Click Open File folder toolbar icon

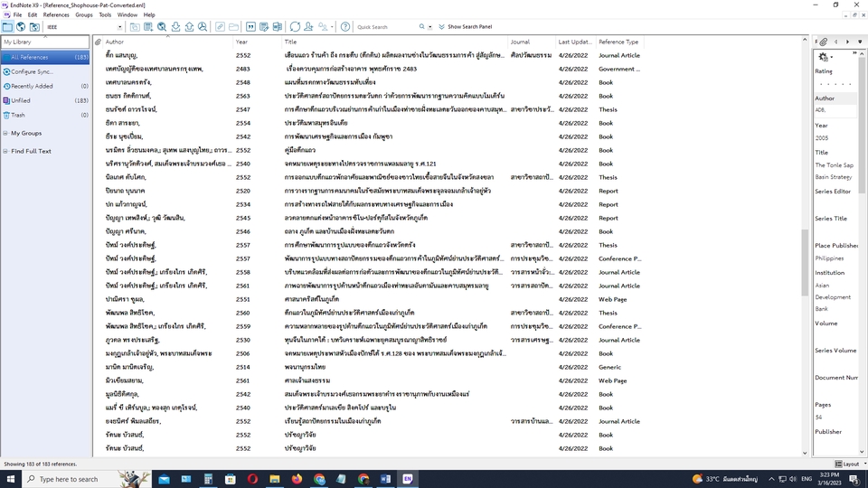coord(233,26)
